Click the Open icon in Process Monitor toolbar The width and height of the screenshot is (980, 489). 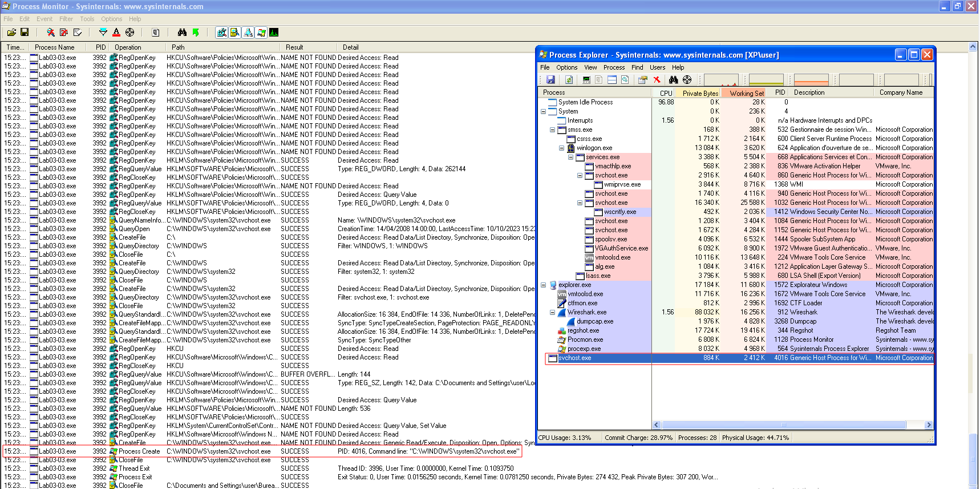[x=11, y=33]
